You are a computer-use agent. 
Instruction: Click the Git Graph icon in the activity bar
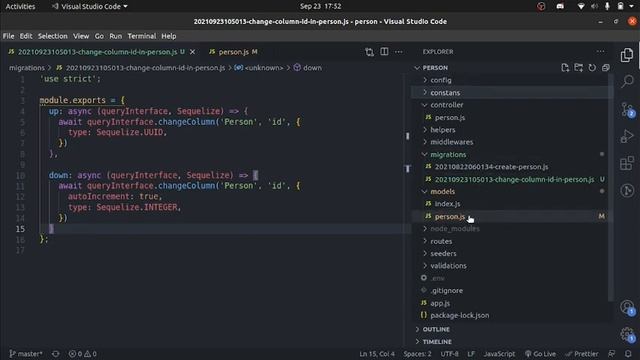[627, 190]
